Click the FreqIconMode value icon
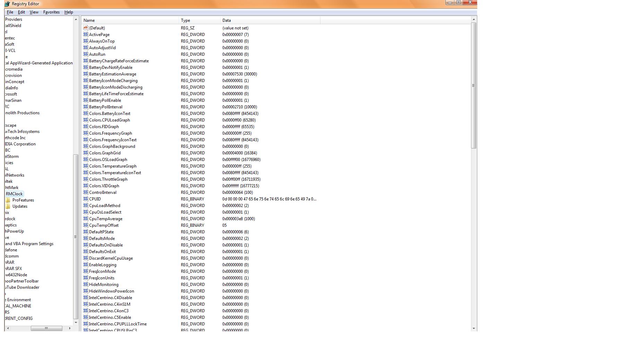This screenshot has height=341, width=644. (x=86, y=271)
